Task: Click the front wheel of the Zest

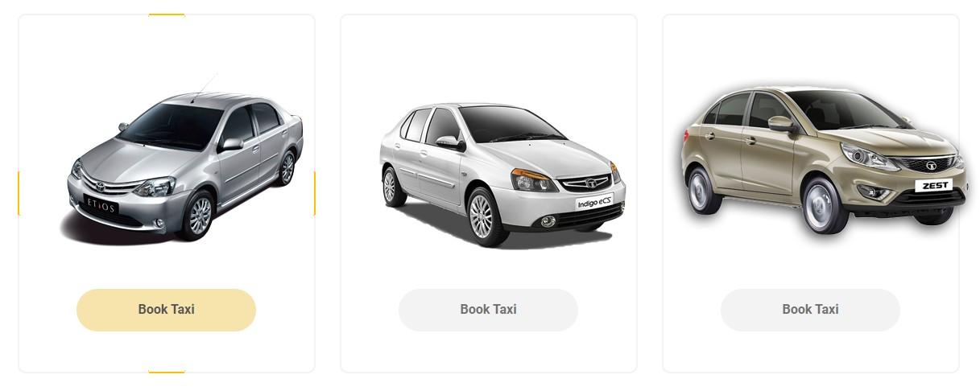Action: [824, 204]
